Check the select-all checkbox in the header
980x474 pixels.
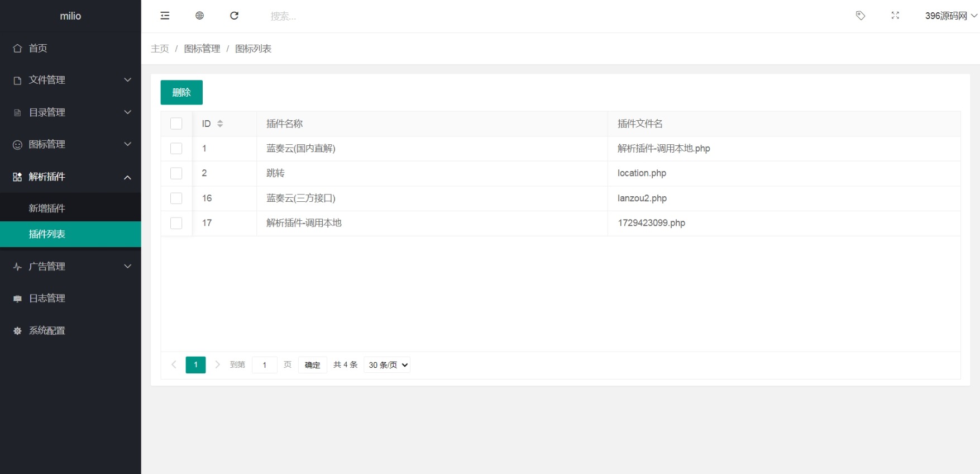pos(176,124)
